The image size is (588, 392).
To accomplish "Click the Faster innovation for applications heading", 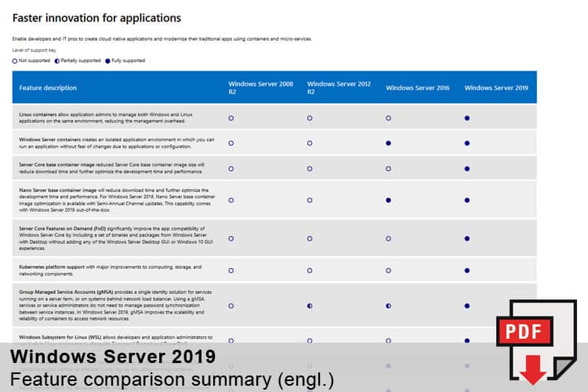I will (96, 18).
